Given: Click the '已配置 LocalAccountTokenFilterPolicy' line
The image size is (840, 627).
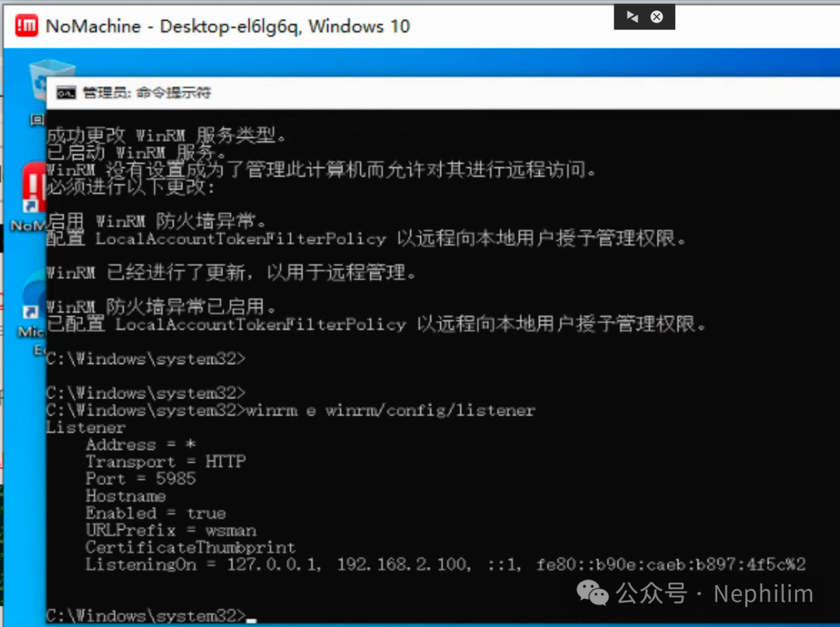Looking at the screenshot, I should [376, 324].
